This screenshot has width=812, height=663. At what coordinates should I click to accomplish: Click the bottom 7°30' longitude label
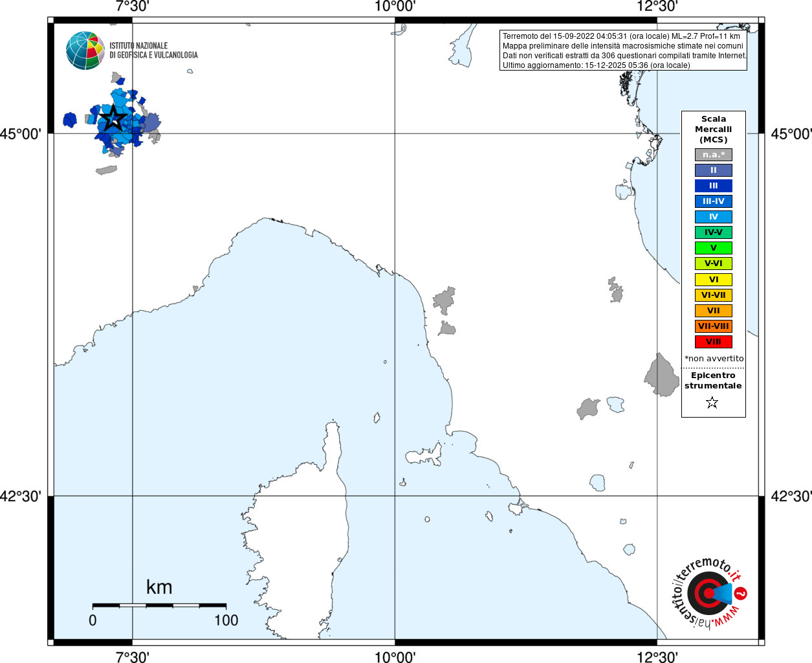(x=133, y=657)
